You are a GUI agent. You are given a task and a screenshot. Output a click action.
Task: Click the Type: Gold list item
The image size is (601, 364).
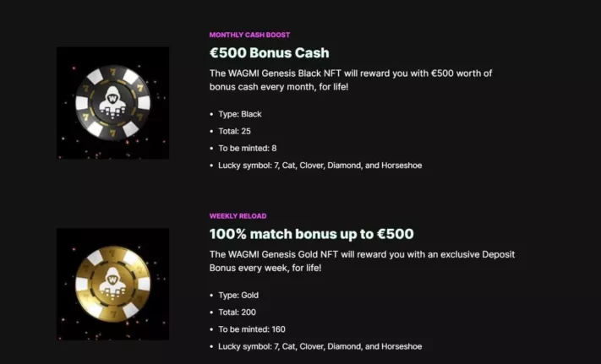[x=238, y=295]
